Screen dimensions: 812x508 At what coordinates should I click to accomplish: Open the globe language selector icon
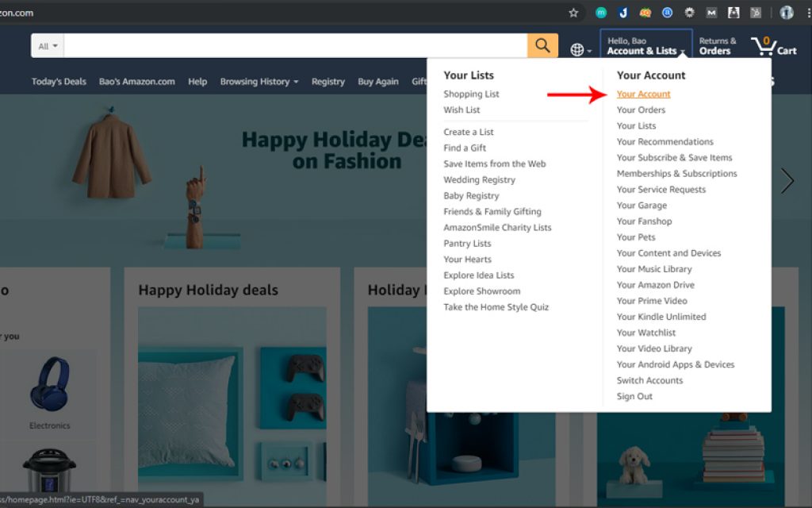point(577,48)
